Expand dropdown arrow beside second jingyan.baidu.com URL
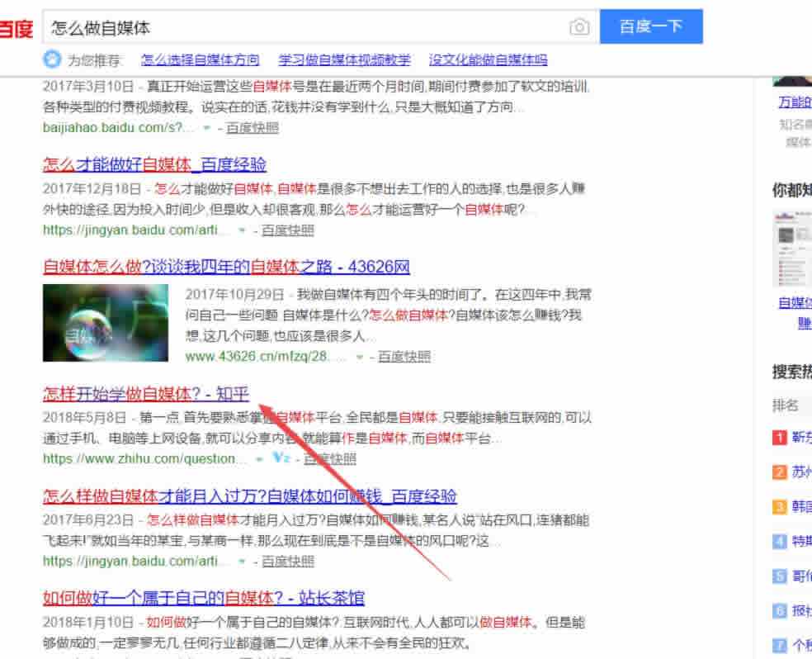812x659 pixels. click(241, 561)
